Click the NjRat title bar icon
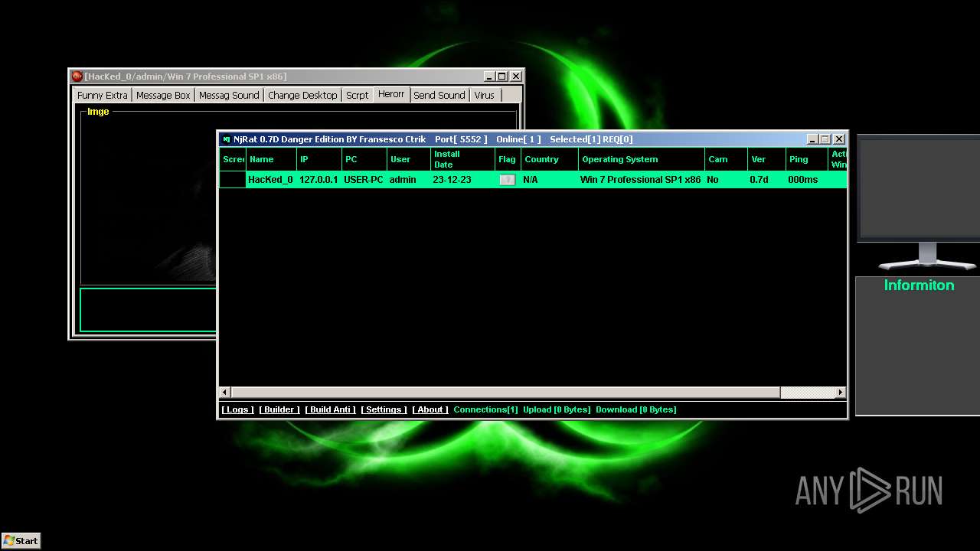980x551 pixels. click(227, 139)
